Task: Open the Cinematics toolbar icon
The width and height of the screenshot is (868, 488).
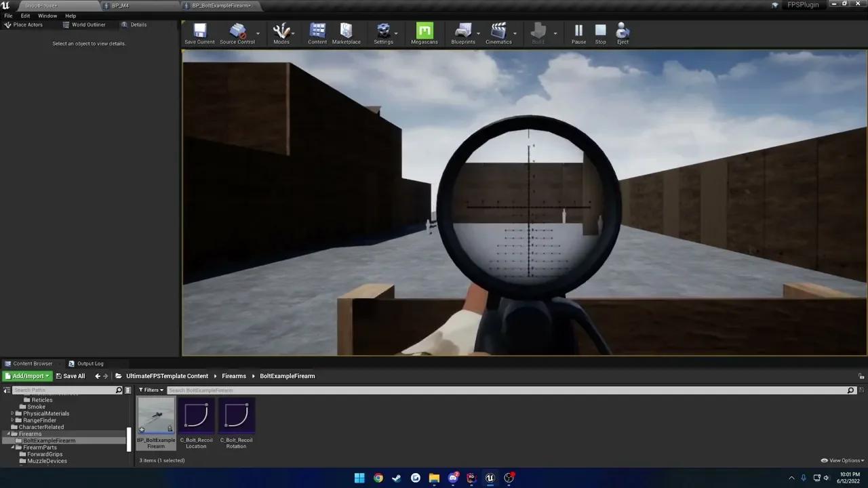Action: pos(498,32)
